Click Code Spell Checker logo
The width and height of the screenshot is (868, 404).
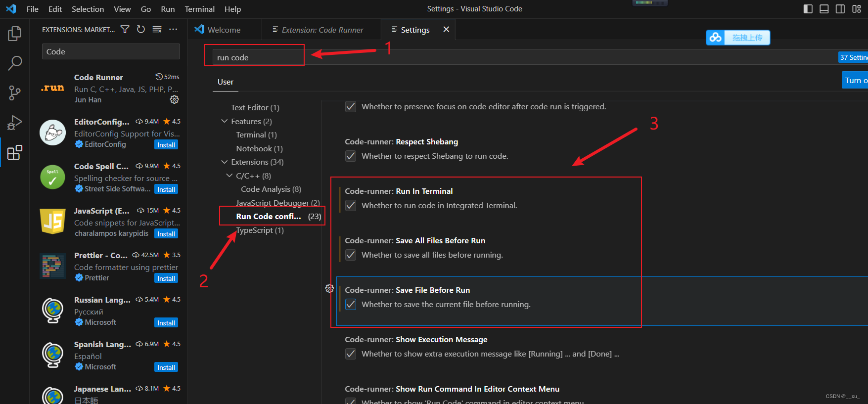(x=52, y=177)
